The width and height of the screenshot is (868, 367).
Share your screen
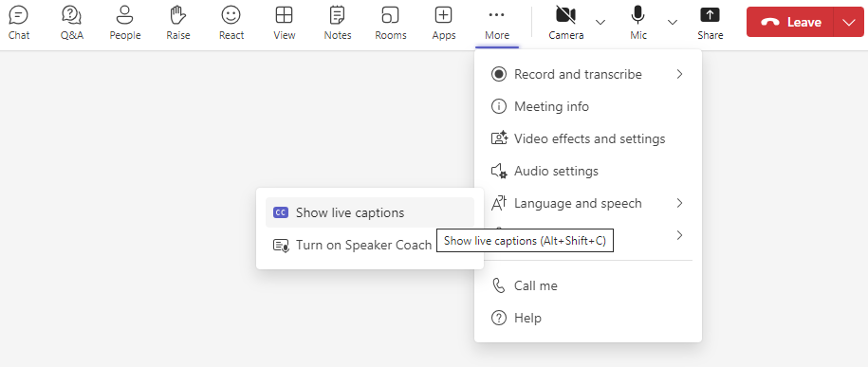point(711,23)
